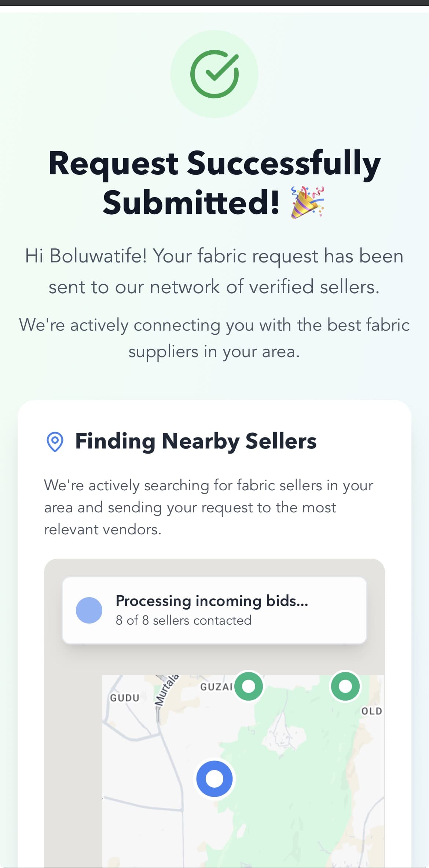
Task: Click the Finding Nearby Sellers heading
Action: click(x=196, y=442)
